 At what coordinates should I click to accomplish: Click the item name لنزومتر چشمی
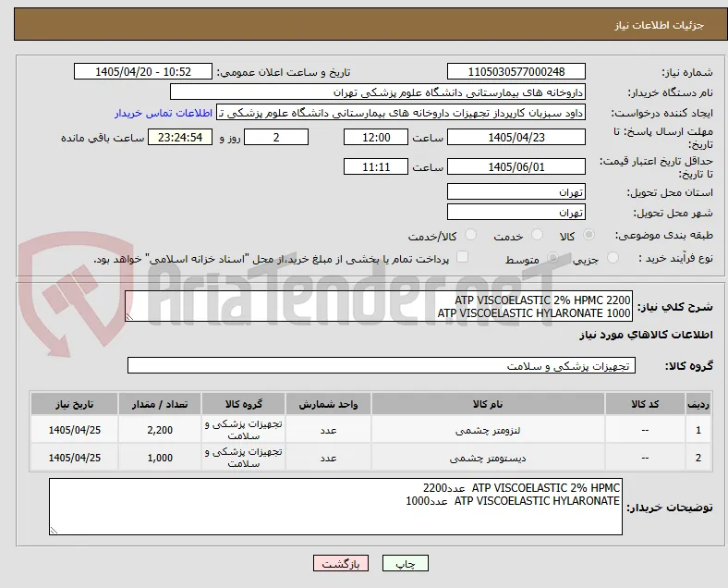coord(488,430)
